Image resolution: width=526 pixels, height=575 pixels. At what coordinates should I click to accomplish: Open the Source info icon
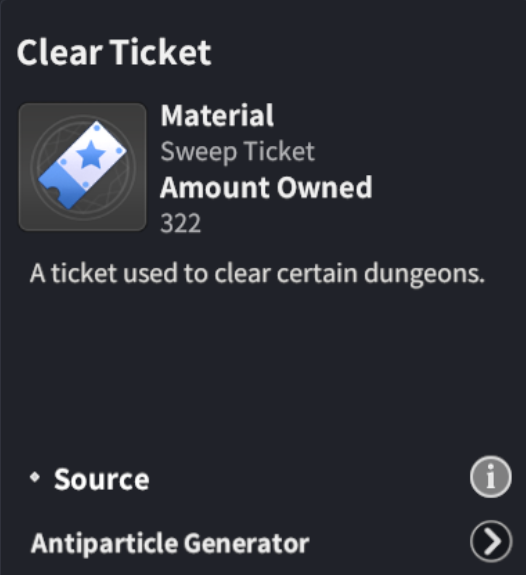click(490, 476)
